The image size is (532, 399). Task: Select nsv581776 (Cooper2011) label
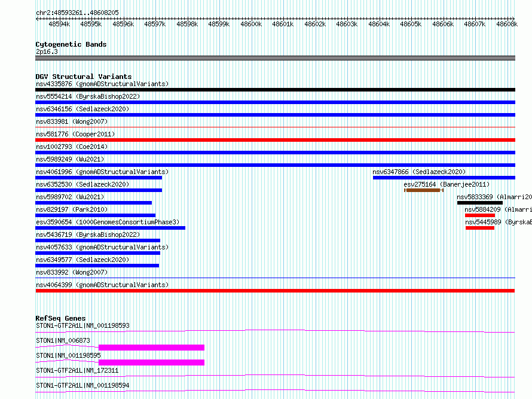coord(75,134)
